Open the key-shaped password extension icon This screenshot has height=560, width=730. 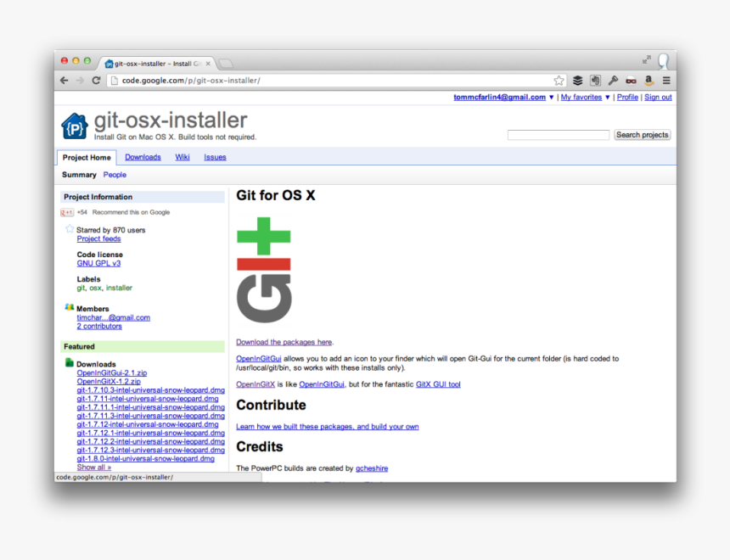[613, 80]
